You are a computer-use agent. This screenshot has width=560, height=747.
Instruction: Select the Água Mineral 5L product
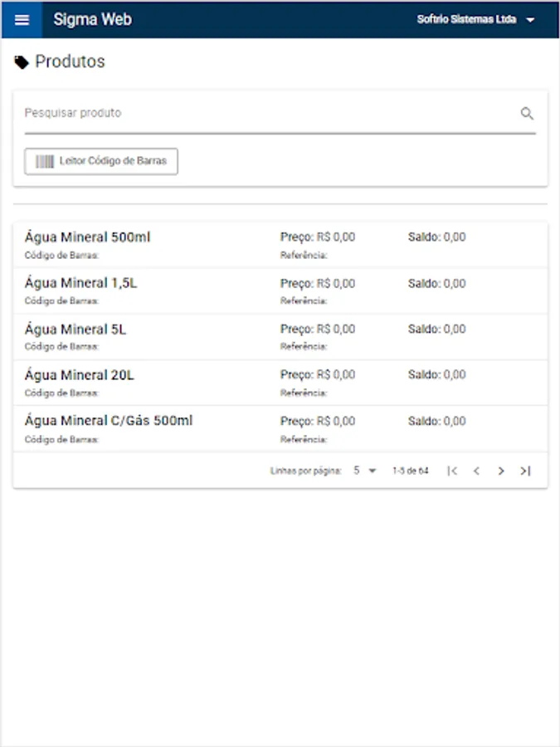click(75, 330)
